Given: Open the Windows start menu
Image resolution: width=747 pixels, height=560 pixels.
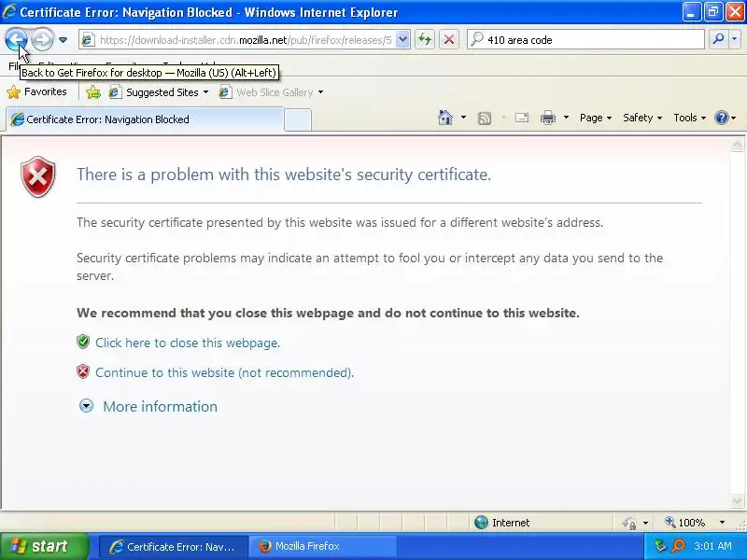Looking at the screenshot, I should 44,546.
